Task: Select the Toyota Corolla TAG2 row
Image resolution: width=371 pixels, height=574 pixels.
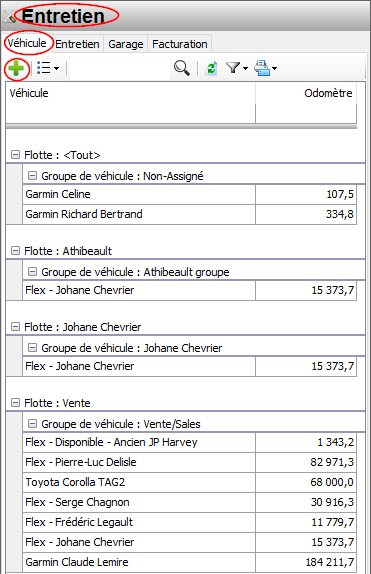Action: [189, 482]
